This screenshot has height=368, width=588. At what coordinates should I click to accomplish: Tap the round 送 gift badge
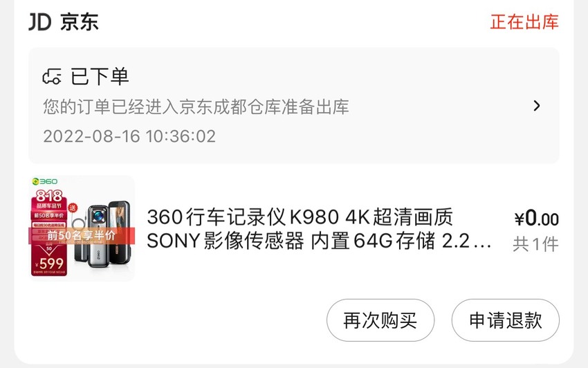[73, 208]
